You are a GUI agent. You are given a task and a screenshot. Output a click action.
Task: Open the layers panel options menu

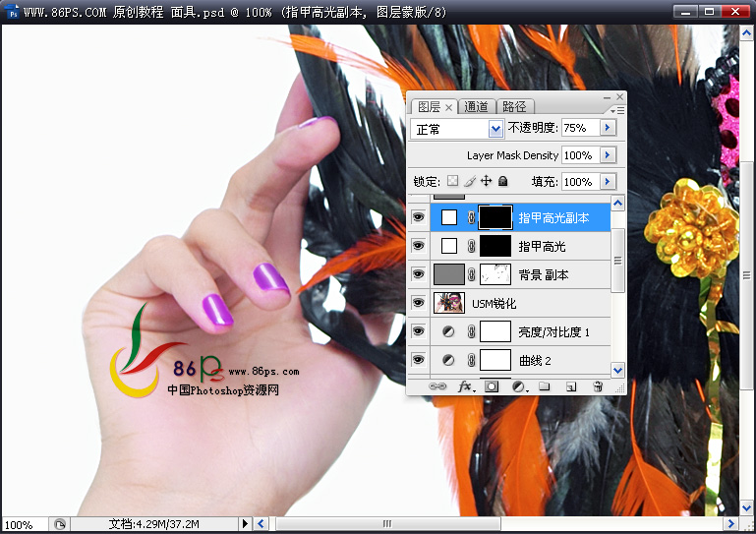tap(617, 110)
